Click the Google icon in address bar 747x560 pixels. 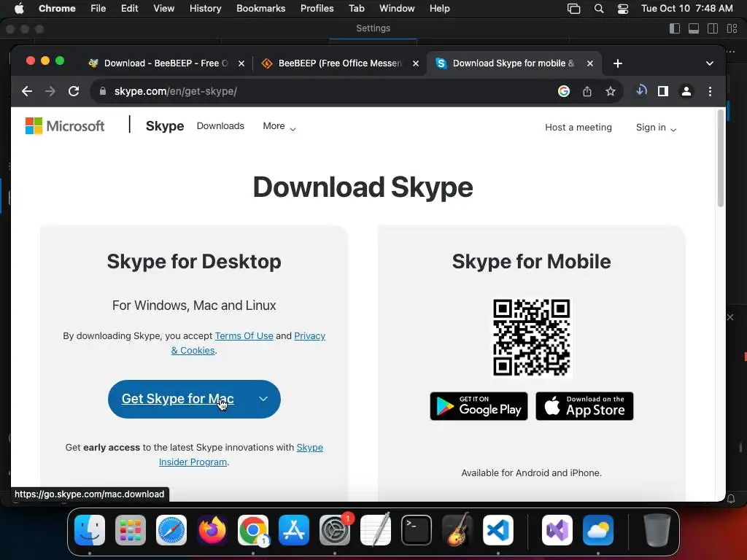[564, 91]
